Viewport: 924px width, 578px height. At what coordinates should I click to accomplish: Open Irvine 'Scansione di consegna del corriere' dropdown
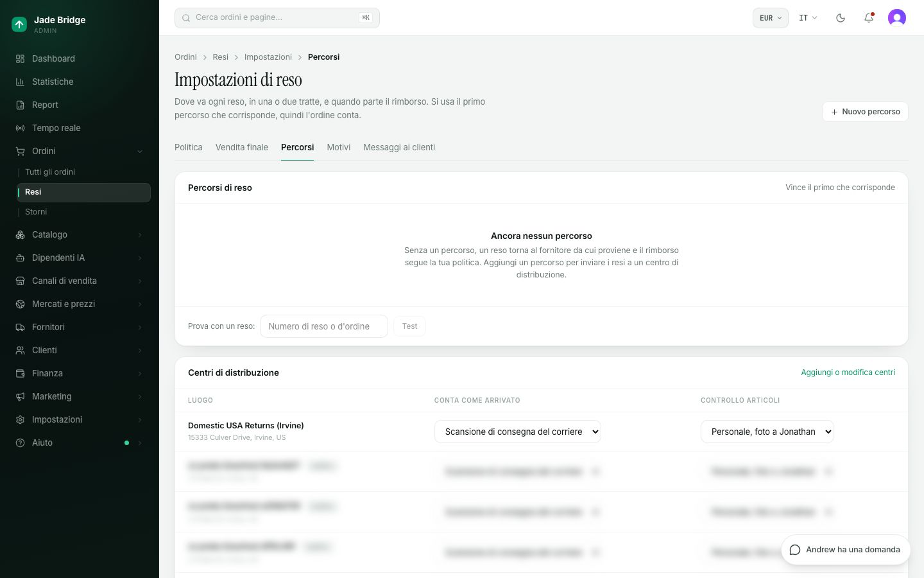point(518,432)
